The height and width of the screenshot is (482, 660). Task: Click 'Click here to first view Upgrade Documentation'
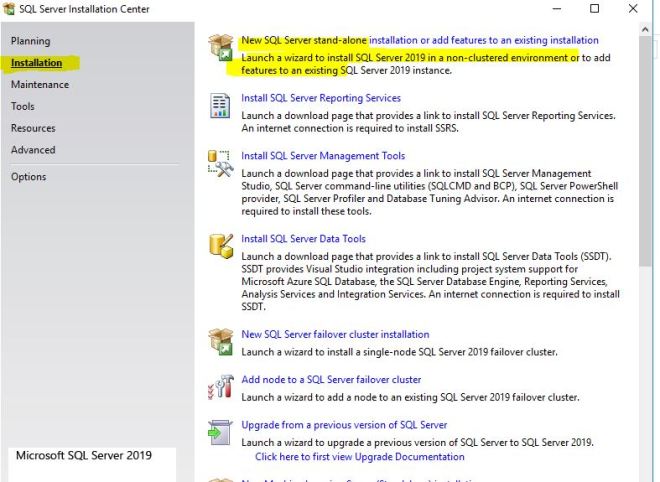(x=359, y=457)
